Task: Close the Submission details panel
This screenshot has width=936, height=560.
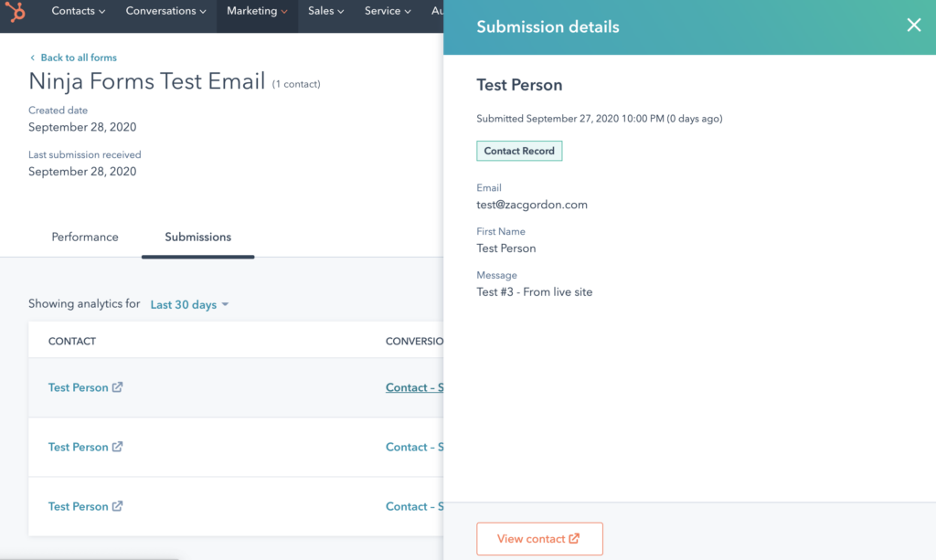Action: tap(913, 25)
